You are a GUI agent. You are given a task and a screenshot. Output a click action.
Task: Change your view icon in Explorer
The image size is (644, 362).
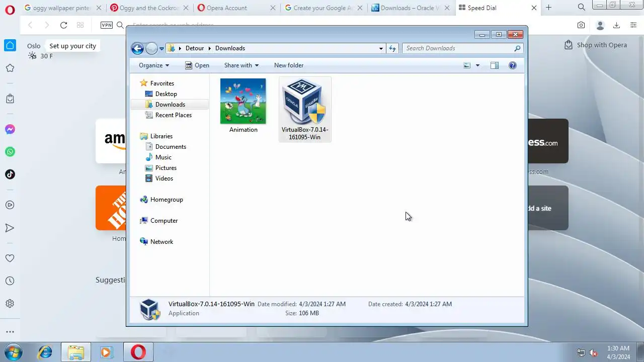click(x=467, y=65)
